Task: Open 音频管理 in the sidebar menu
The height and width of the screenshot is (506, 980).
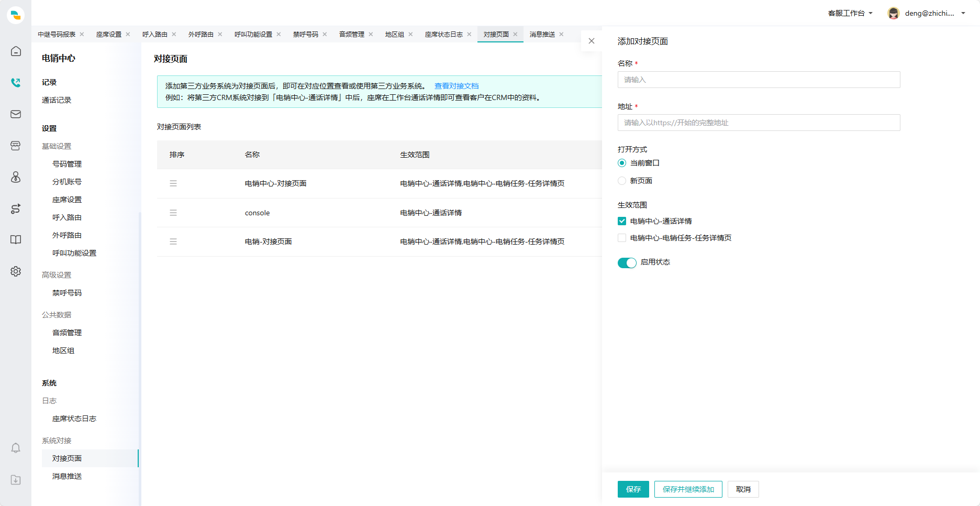Action: coord(67,333)
